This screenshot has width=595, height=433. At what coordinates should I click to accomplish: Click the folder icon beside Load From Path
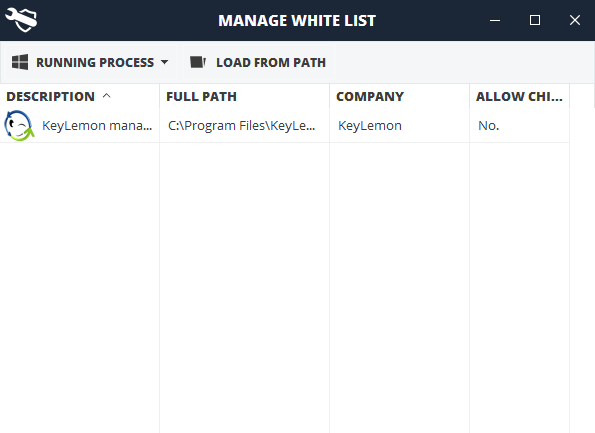(x=198, y=62)
